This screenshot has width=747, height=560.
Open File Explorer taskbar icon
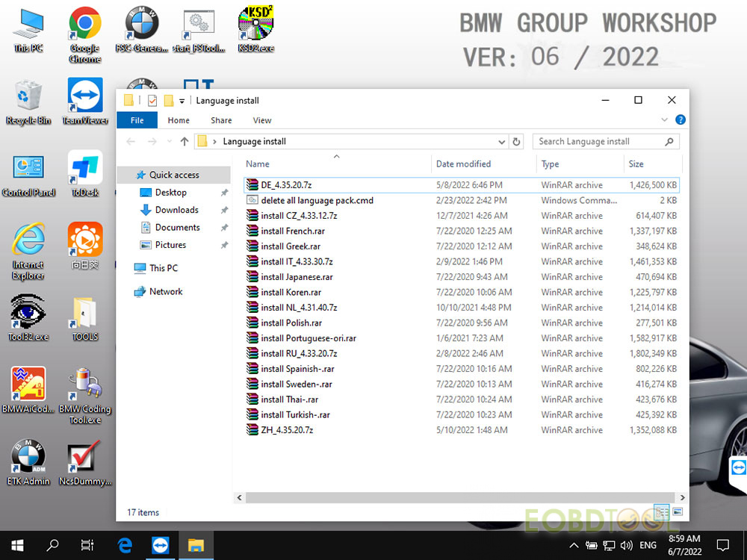click(196, 545)
